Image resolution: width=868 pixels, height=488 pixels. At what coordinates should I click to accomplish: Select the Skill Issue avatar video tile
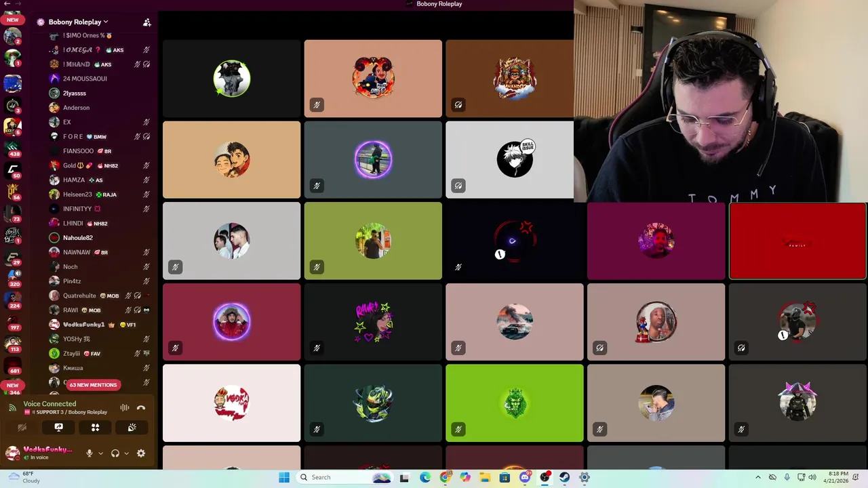(510, 160)
